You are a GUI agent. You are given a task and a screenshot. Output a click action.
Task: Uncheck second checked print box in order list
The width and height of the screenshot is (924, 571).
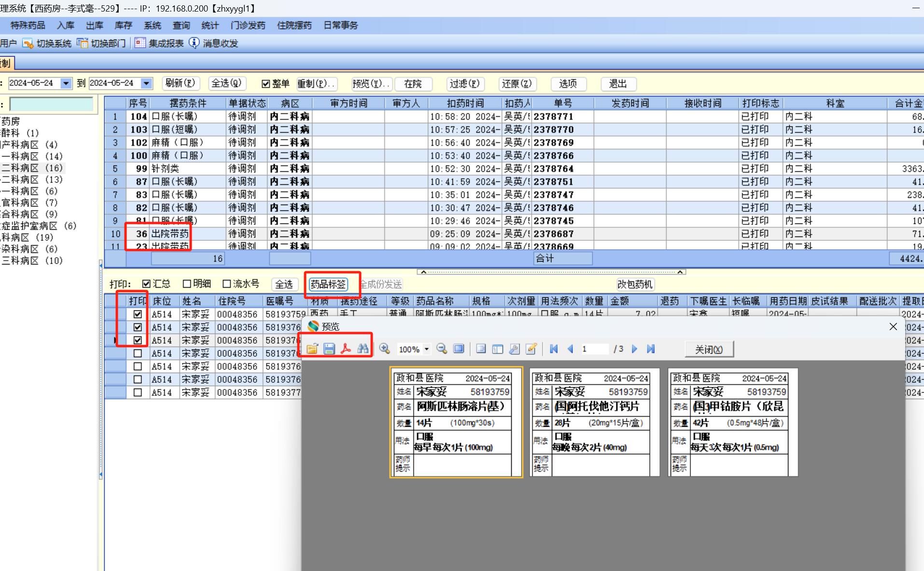[x=138, y=327]
